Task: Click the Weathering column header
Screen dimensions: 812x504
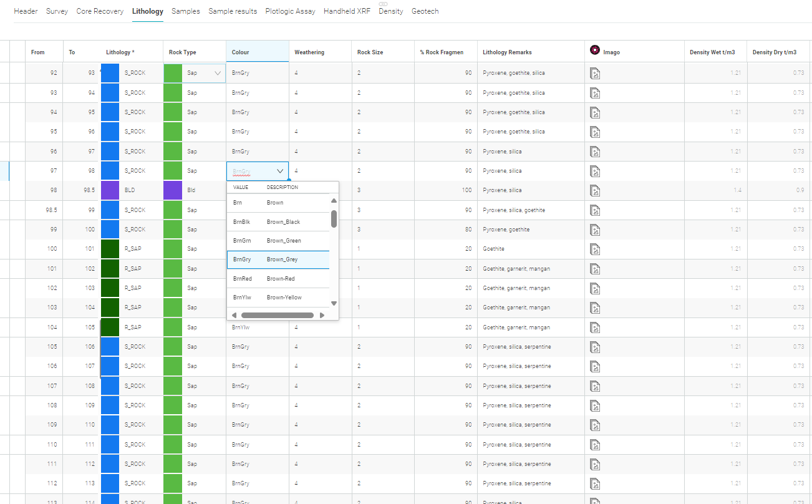Action: [320, 52]
